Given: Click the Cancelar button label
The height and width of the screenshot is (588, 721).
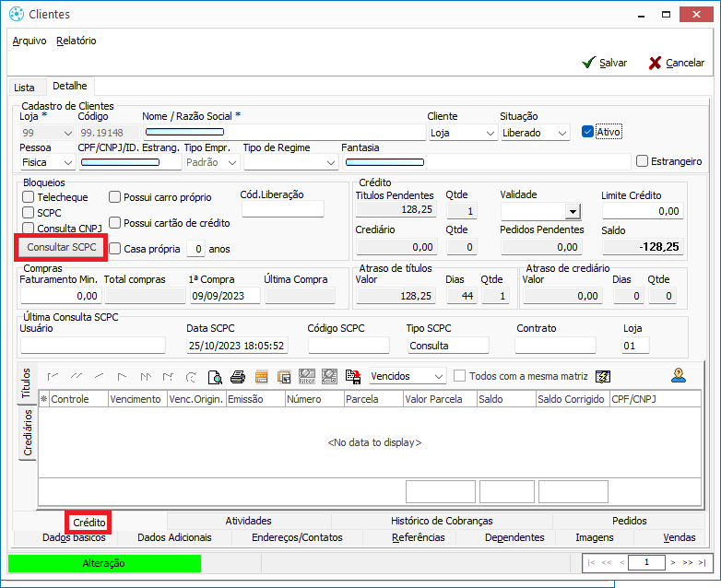Looking at the screenshot, I should tap(685, 63).
